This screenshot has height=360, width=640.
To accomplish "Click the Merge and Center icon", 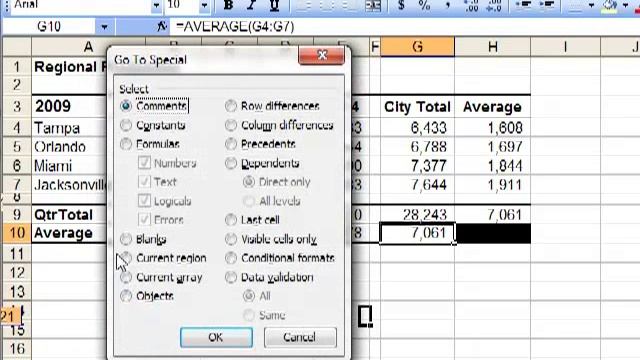I will tap(373, 5).
